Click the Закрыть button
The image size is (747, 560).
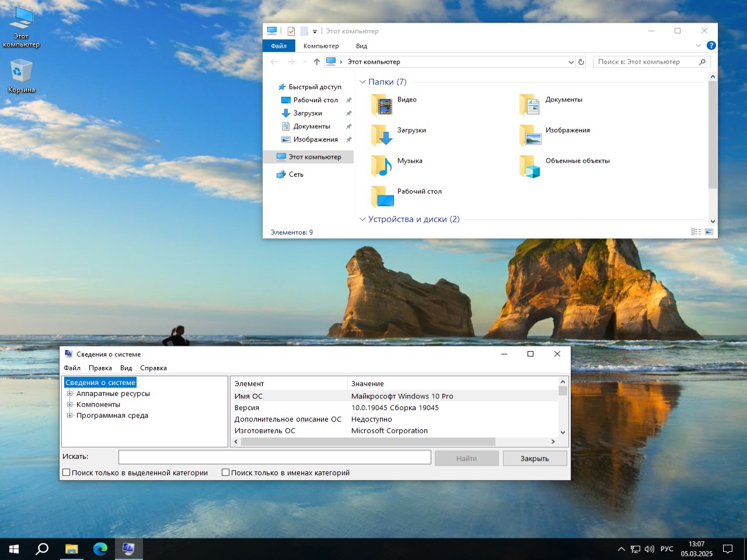point(535,459)
